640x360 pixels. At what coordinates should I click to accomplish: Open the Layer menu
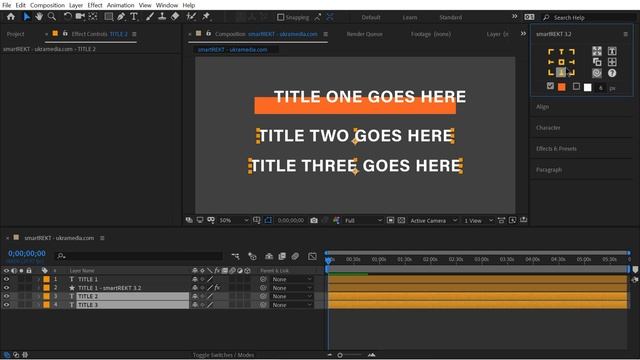pyautogui.click(x=76, y=5)
